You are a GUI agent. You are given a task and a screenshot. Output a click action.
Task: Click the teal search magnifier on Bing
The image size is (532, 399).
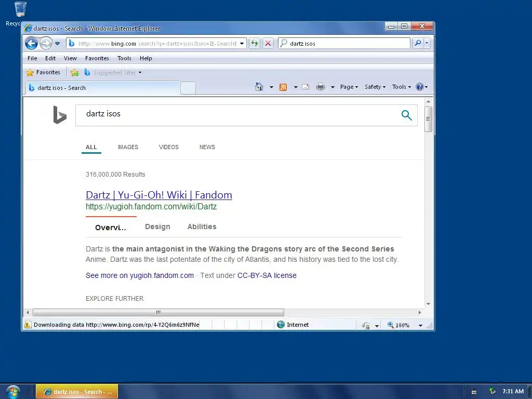[x=406, y=115]
